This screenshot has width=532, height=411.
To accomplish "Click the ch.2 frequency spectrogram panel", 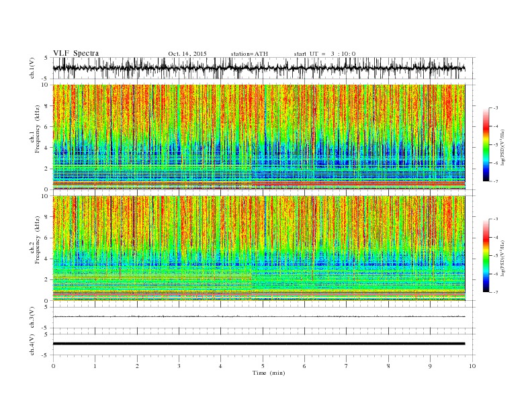I will tap(259, 248).
